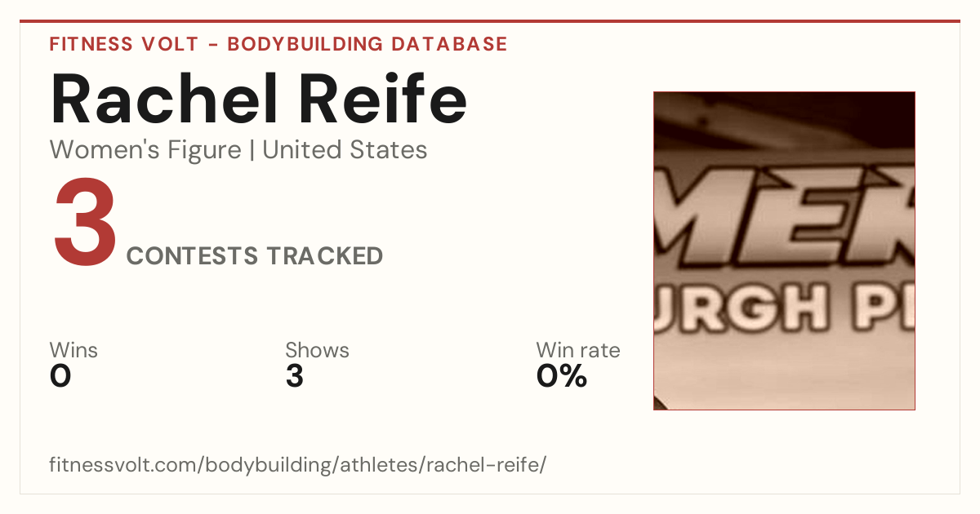This screenshot has width=980, height=514.
Task: Select the Wins label
Action: 73,351
